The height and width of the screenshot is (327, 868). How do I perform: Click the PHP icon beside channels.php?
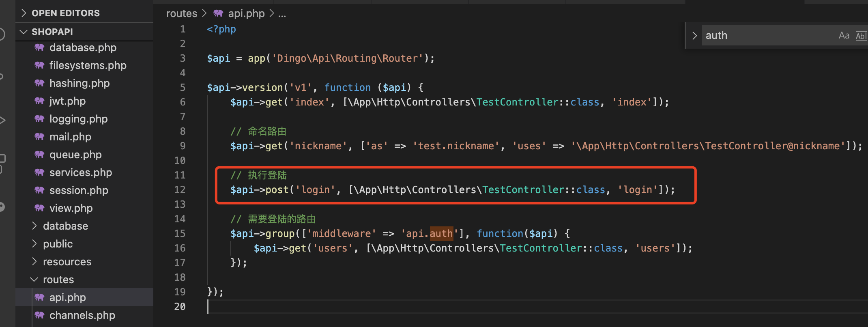coord(39,315)
